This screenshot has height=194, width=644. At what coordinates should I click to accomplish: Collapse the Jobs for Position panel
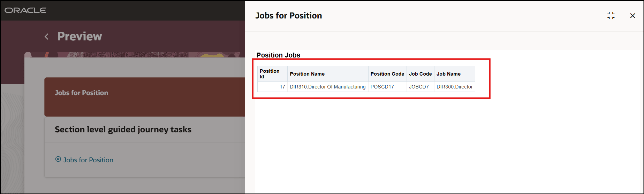click(611, 16)
